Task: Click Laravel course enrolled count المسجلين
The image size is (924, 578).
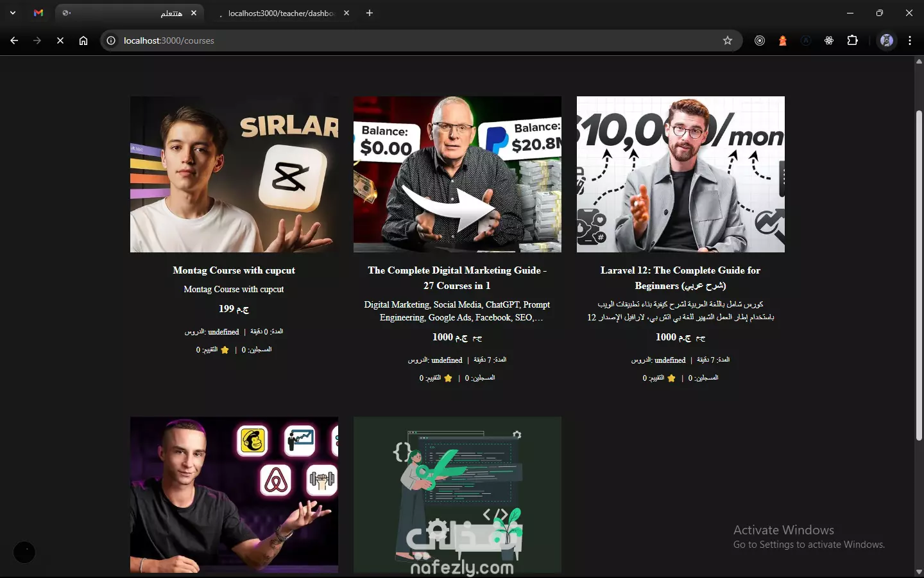Action: [703, 378]
